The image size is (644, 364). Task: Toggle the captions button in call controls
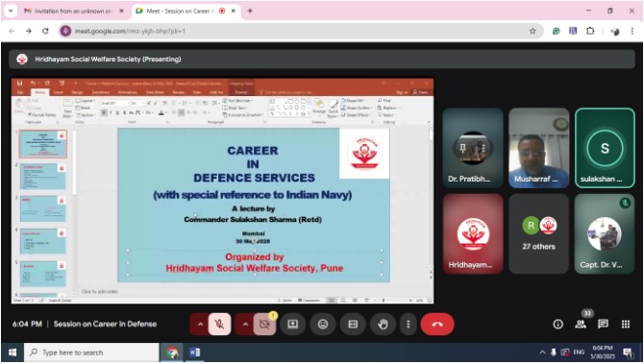point(353,325)
